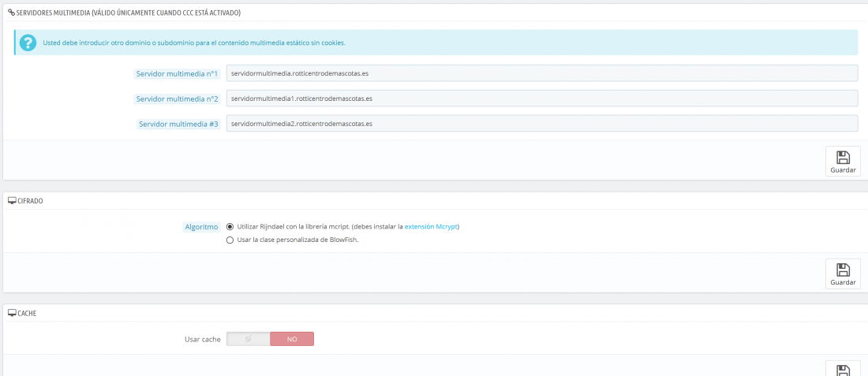The height and width of the screenshot is (376, 868).
Task: Click the save floppy icon in Cache panel
Action: [x=843, y=370]
